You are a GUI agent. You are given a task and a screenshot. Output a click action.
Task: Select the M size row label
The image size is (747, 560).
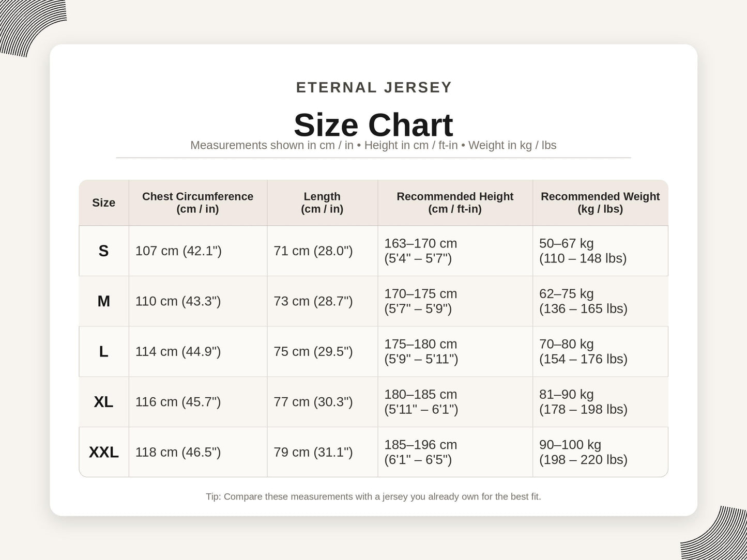point(104,301)
